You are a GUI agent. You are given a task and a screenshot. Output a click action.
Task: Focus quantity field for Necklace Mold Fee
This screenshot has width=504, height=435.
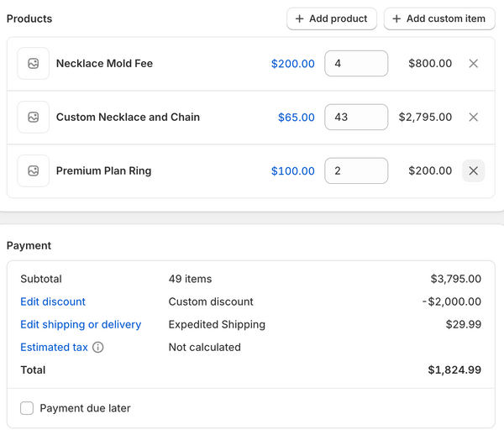pyautogui.click(x=356, y=63)
